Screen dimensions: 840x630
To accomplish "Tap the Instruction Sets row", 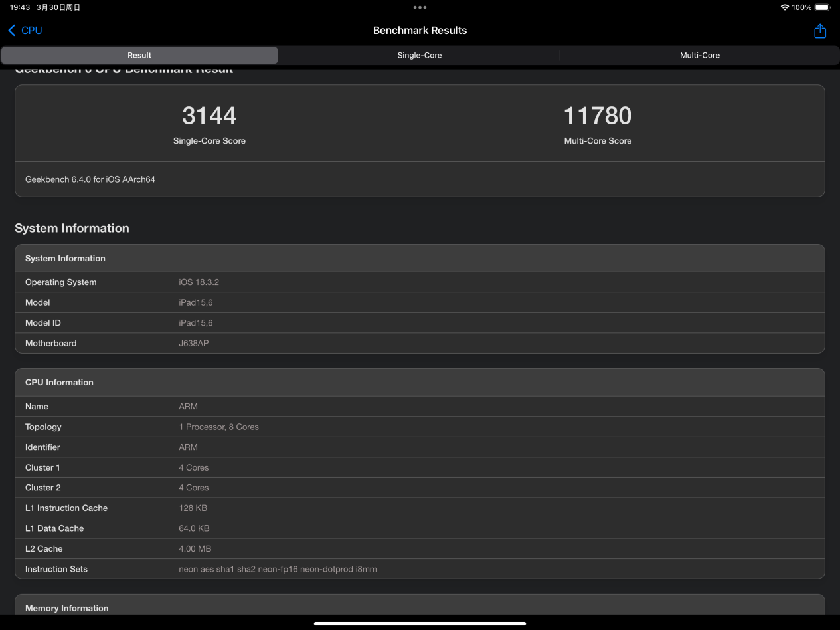I will point(420,569).
